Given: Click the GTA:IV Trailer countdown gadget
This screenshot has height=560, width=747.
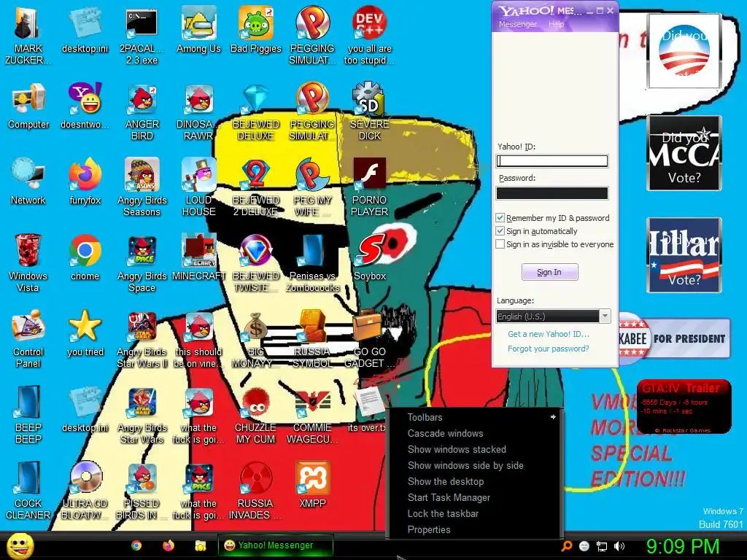Looking at the screenshot, I should coord(684,406).
